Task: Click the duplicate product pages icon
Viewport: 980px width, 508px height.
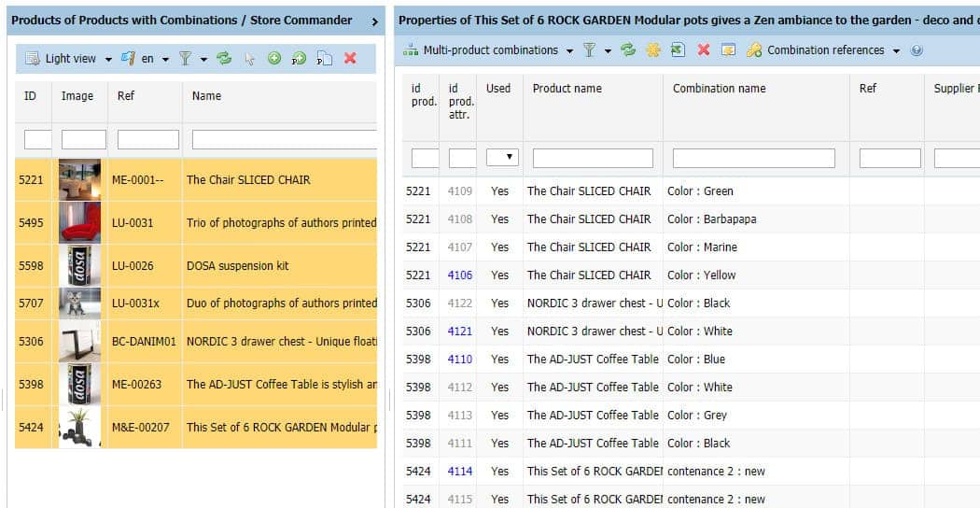Action: pos(324,58)
